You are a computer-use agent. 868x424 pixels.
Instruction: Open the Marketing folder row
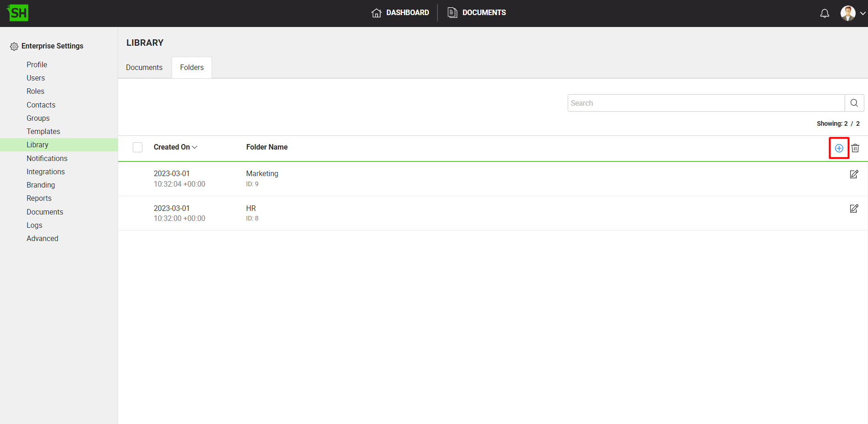262,174
